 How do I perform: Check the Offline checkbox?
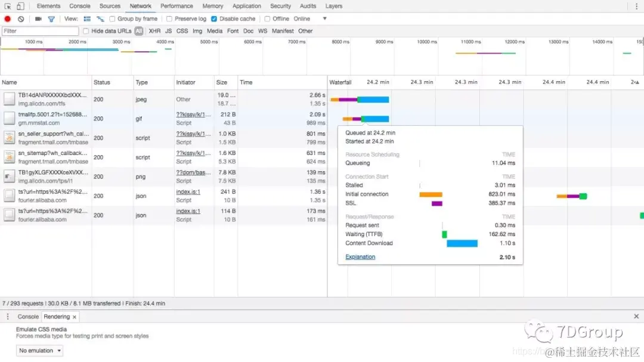point(267,19)
